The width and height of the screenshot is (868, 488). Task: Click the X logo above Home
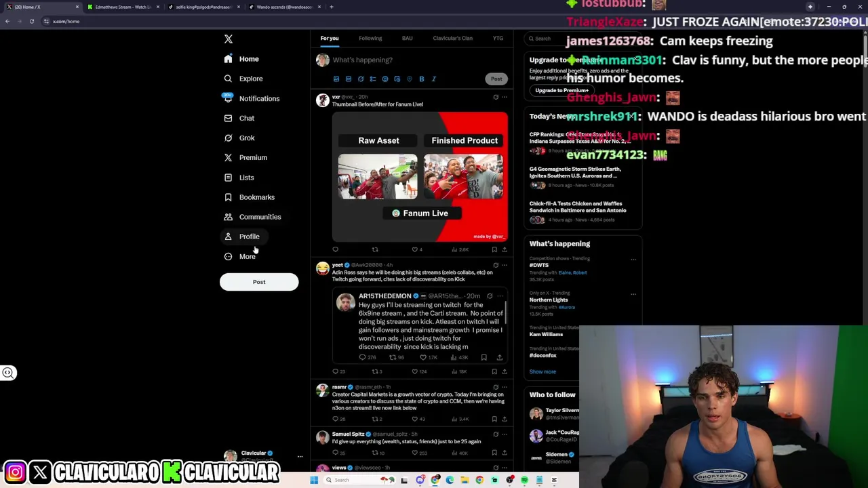[229, 39]
